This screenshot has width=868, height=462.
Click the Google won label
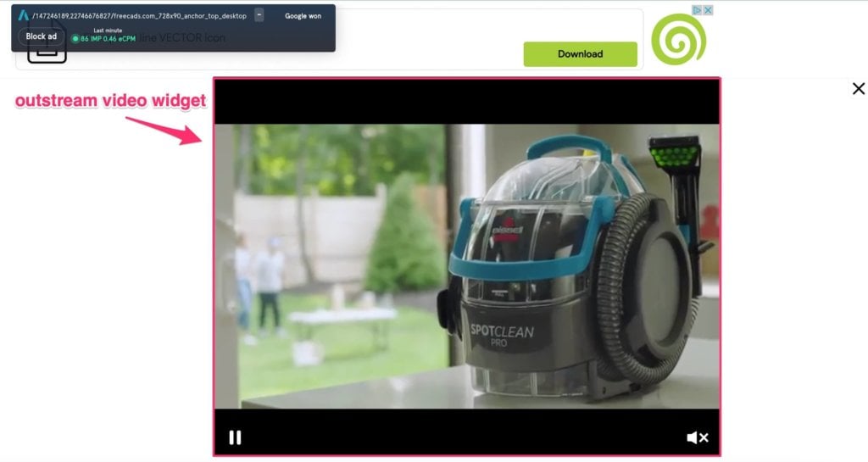pyautogui.click(x=303, y=16)
